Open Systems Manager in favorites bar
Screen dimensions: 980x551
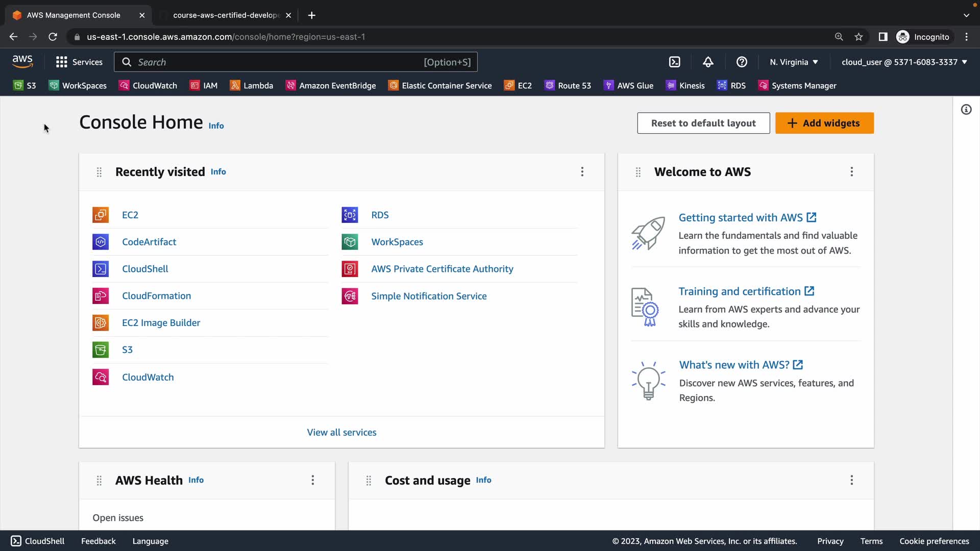pos(797,86)
